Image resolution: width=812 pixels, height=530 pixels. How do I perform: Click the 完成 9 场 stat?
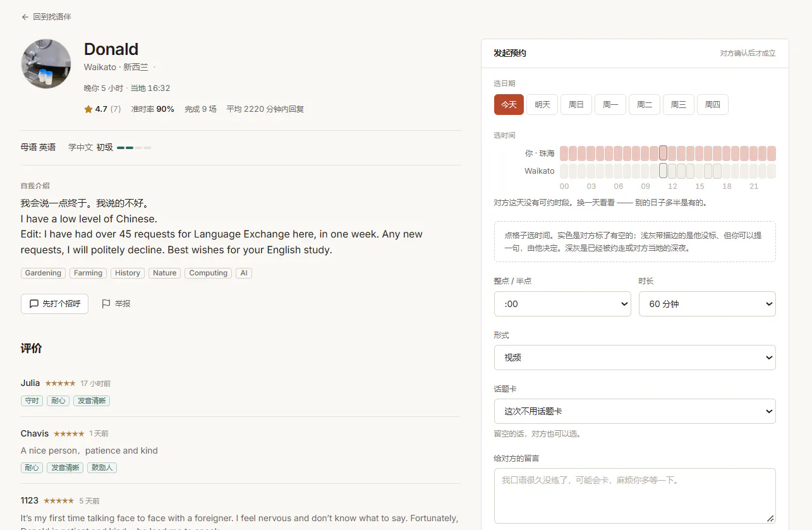tap(200, 109)
